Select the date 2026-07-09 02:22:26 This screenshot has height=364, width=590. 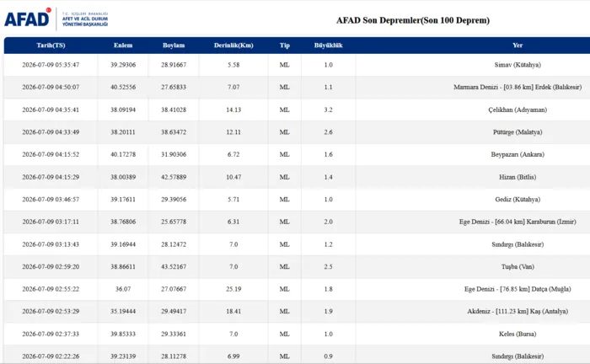pyautogui.click(x=51, y=356)
